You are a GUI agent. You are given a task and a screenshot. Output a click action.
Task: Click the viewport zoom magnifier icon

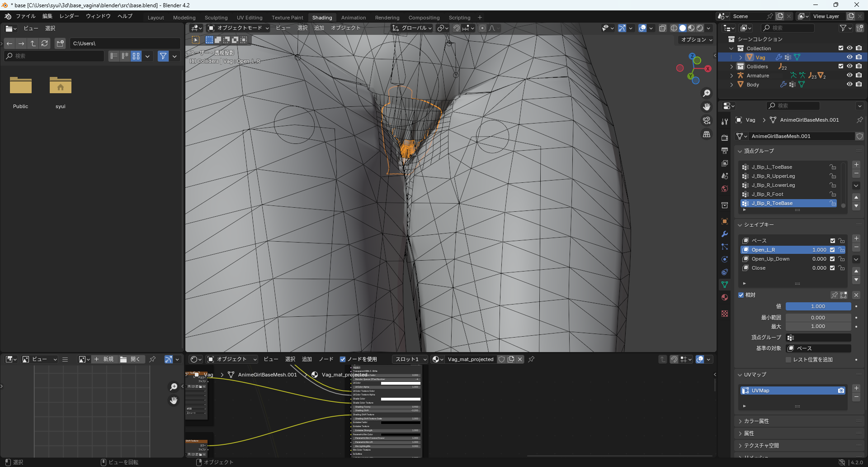click(x=706, y=93)
